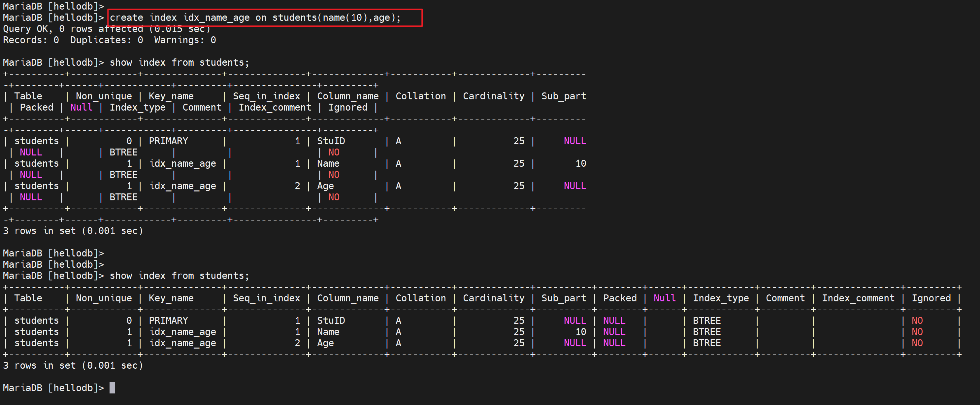Click the first 'show index from students;' command
Screen dimensions: 980x405
point(179,62)
